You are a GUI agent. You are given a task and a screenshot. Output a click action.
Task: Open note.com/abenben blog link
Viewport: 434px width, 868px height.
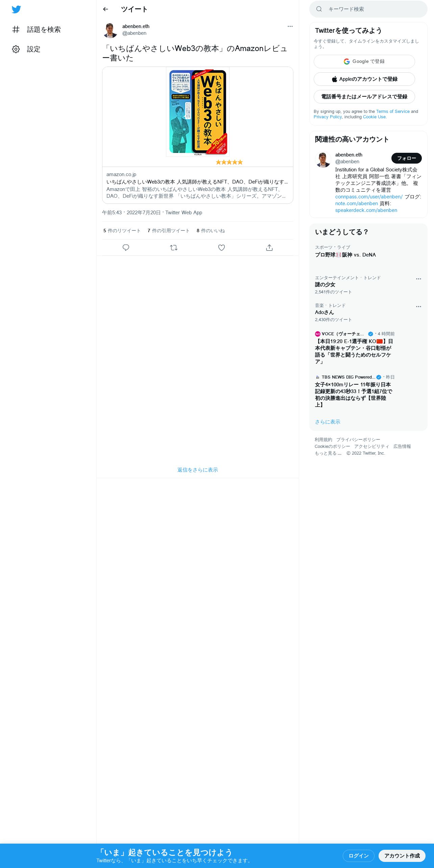pyautogui.click(x=357, y=203)
